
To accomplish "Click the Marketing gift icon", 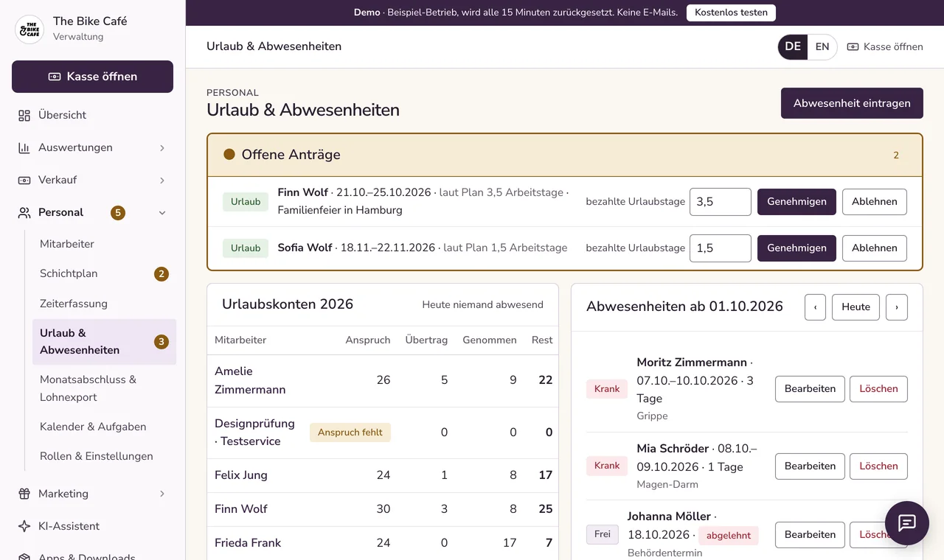I will click(24, 494).
